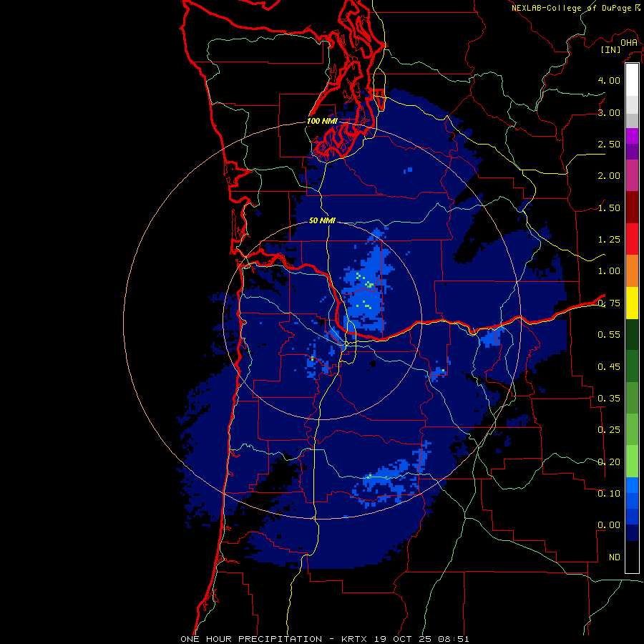This screenshot has height=644, width=644.
Task: Click the 4.00 legend value
Action: (609, 80)
